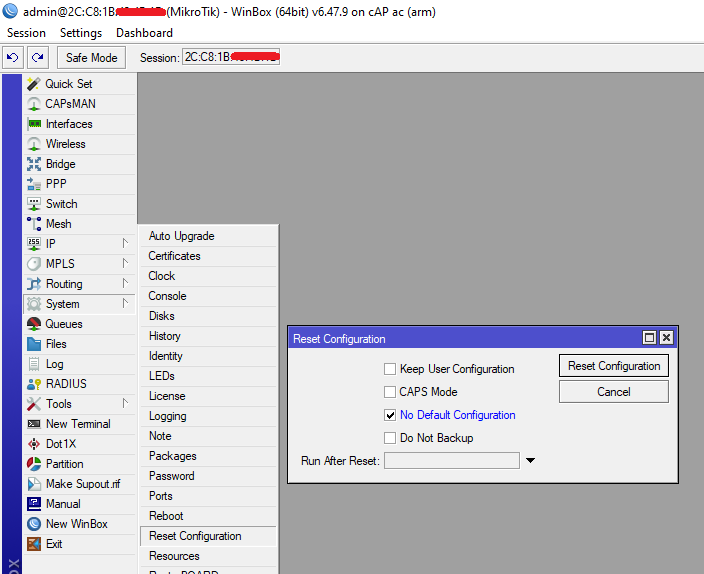Click the Queues icon
This screenshot has width=704, height=574.
tap(34, 324)
